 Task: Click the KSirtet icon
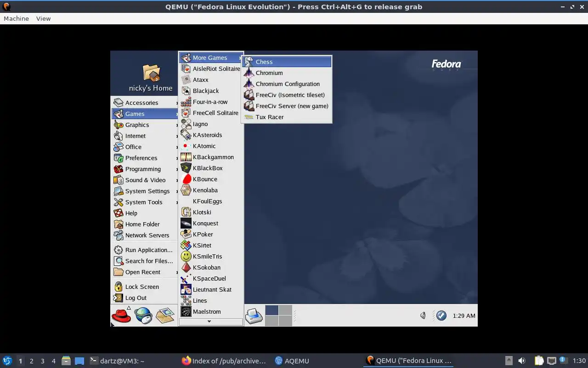186,245
